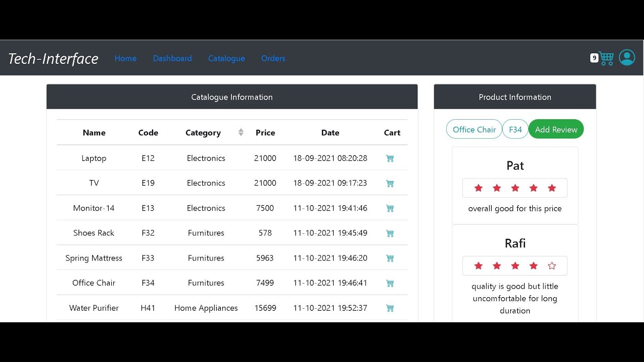Click the Code column header
Screen dimensions: 644x362
[x=148, y=133]
